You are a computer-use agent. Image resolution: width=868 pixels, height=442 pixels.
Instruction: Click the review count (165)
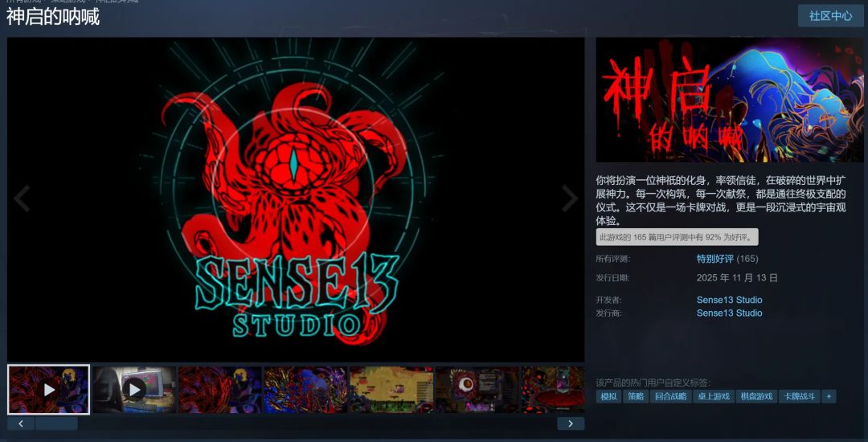(747, 258)
